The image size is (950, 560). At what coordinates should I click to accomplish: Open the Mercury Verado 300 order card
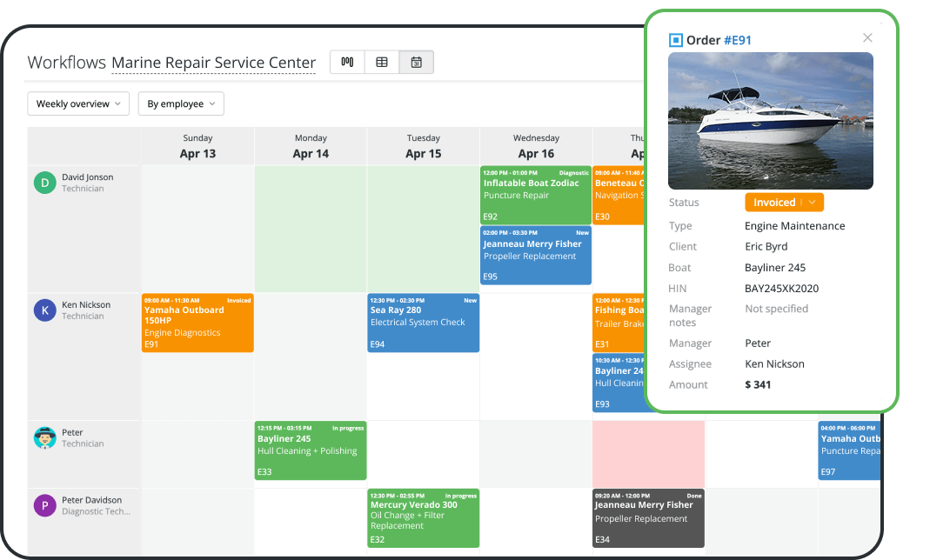tap(423, 518)
